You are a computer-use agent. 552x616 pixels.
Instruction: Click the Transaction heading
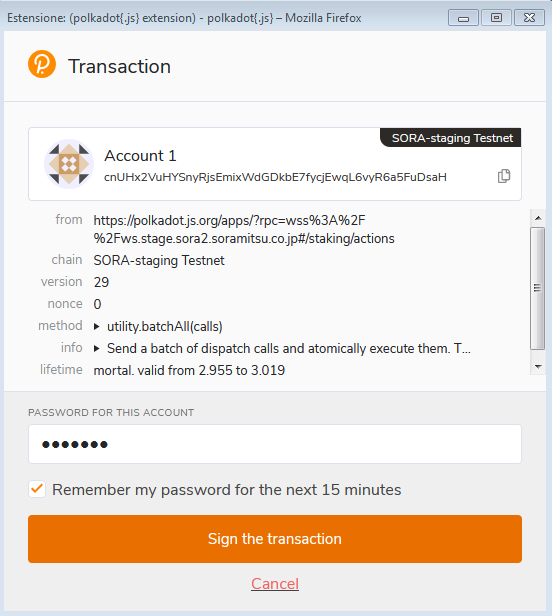click(x=119, y=66)
